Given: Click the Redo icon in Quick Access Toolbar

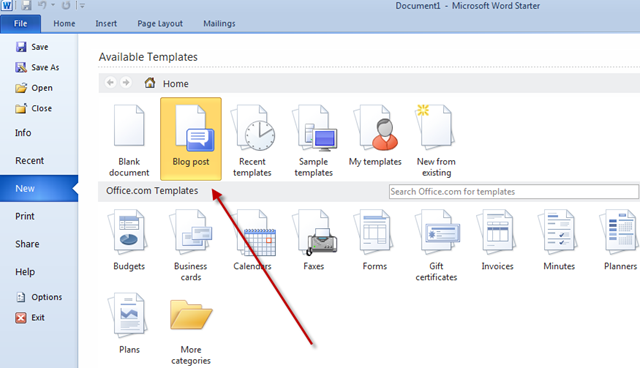Looking at the screenshot, I should pos(66,5).
